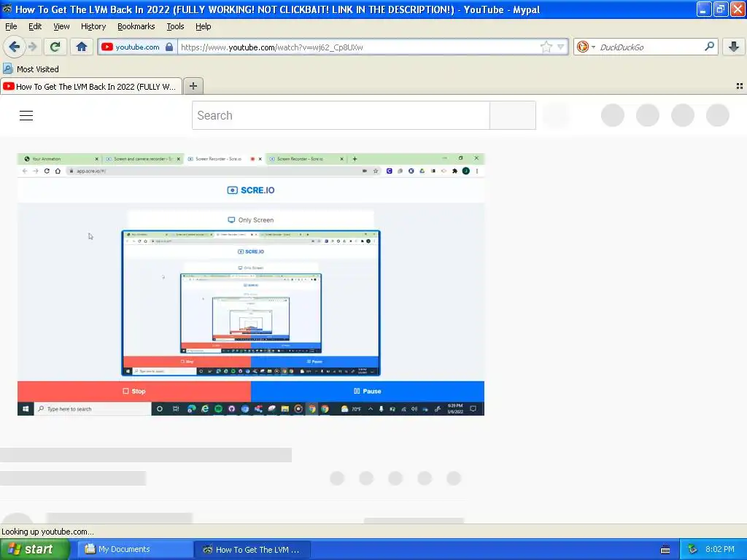Click the network tray icon beside clock
Screen dimensions: 747x560
point(693,549)
